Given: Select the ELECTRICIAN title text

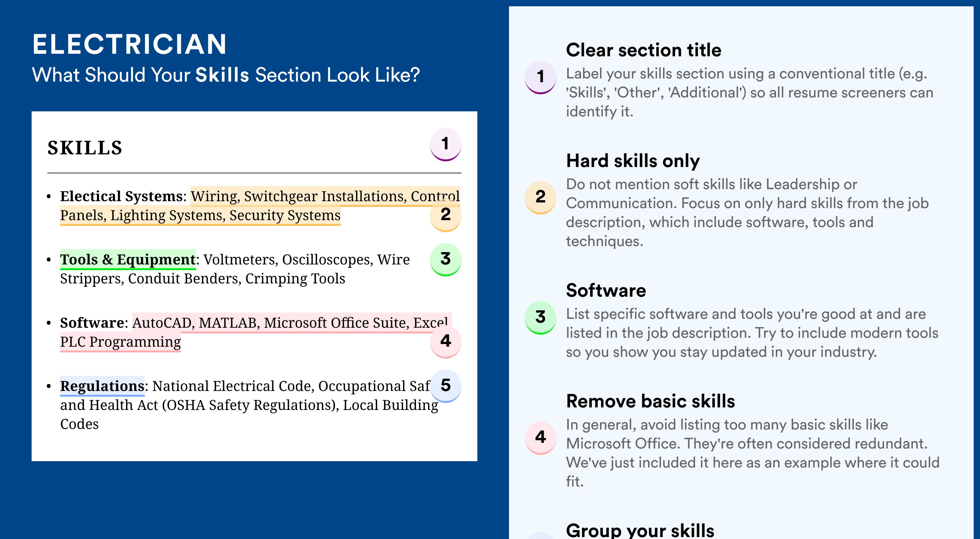Looking at the screenshot, I should tap(130, 44).
